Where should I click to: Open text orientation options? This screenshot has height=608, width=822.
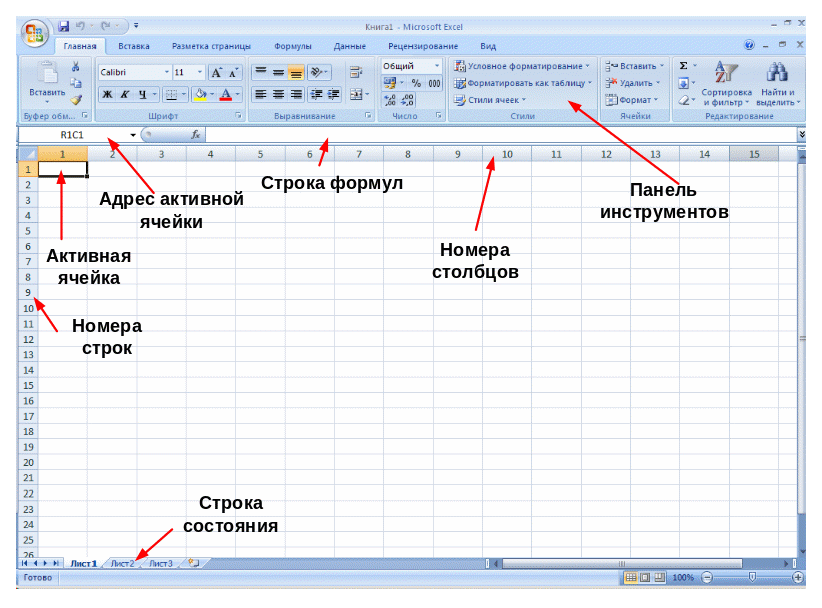click(x=318, y=72)
